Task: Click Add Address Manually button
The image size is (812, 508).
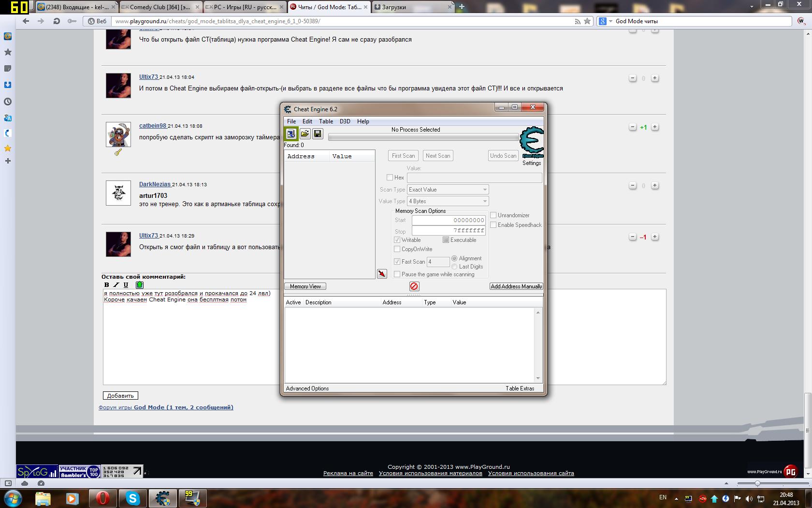Action: point(516,286)
